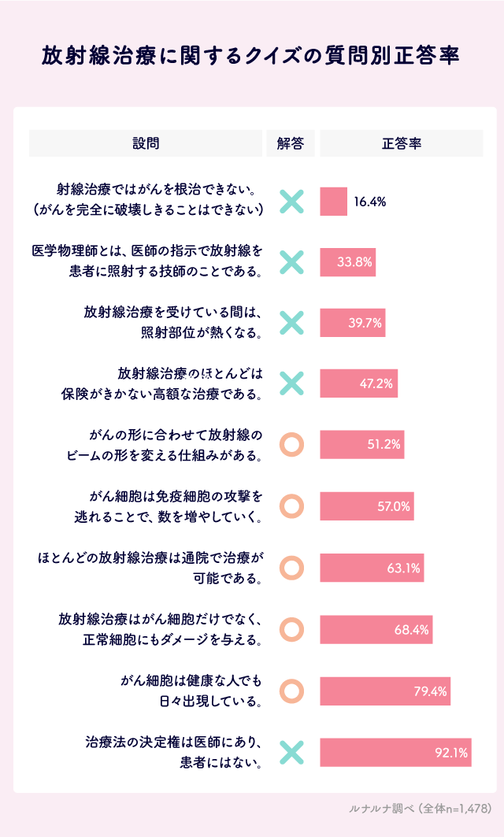Click the 79.4% pink bar
Viewport: 504px width, 837px height.
[385, 691]
